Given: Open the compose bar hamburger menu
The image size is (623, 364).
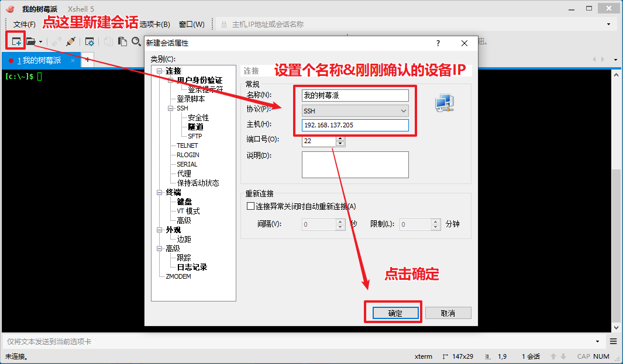Looking at the screenshot, I should pos(614,341).
